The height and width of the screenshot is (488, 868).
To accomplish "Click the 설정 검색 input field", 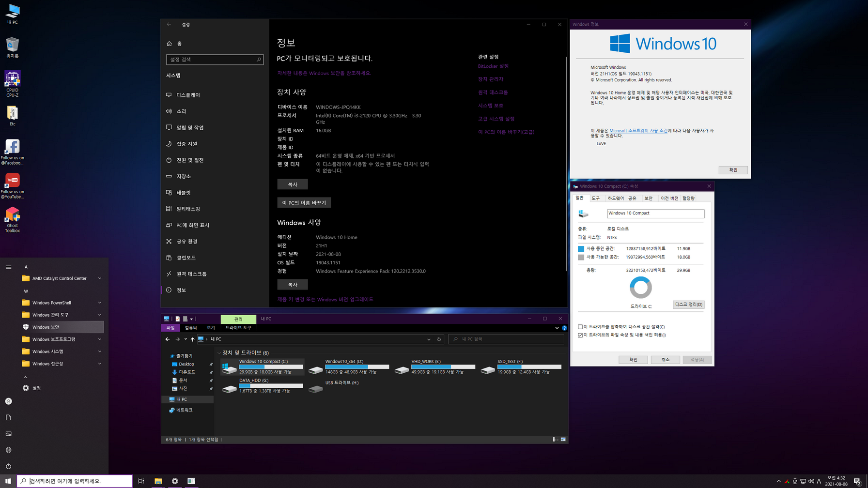I will (x=215, y=60).
